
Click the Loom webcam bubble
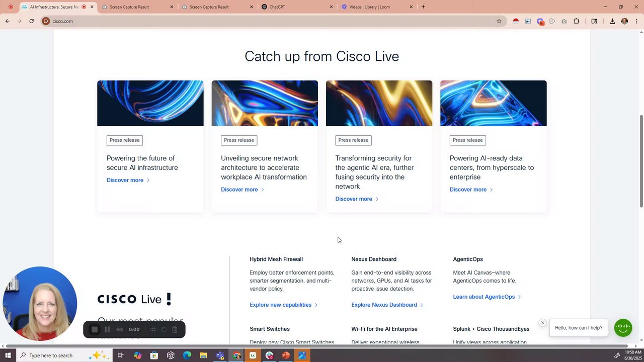40,304
